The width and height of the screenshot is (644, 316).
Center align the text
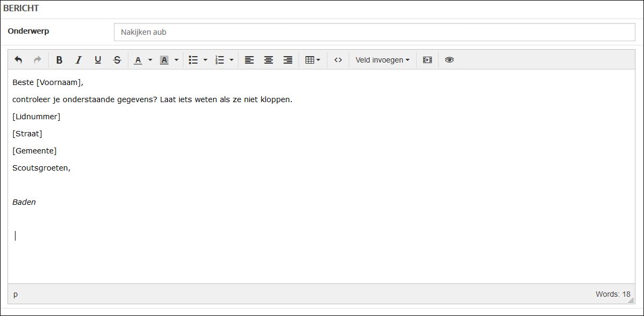(x=269, y=60)
